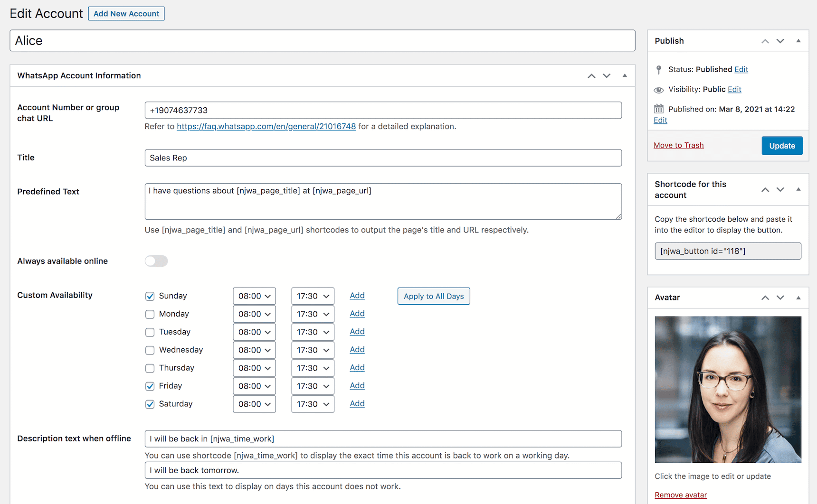Uncheck the Friday availability checkbox
817x504 pixels.
(x=150, y=386)
